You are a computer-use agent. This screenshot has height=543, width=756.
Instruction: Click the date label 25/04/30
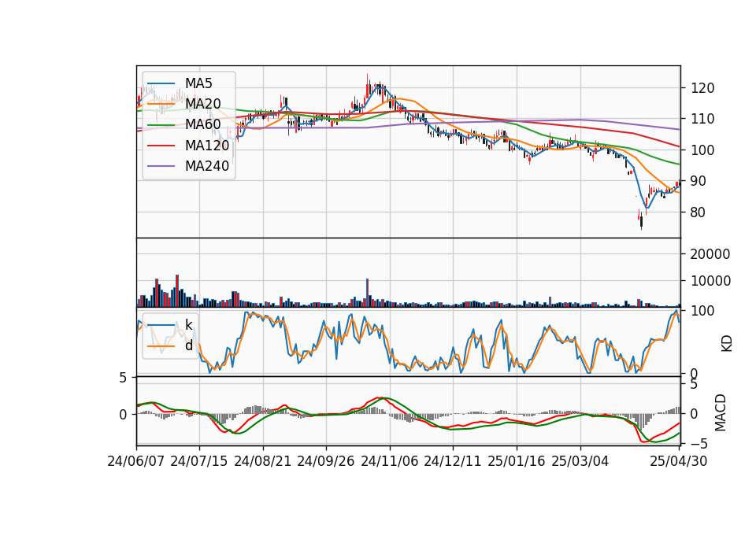point(679,462)
